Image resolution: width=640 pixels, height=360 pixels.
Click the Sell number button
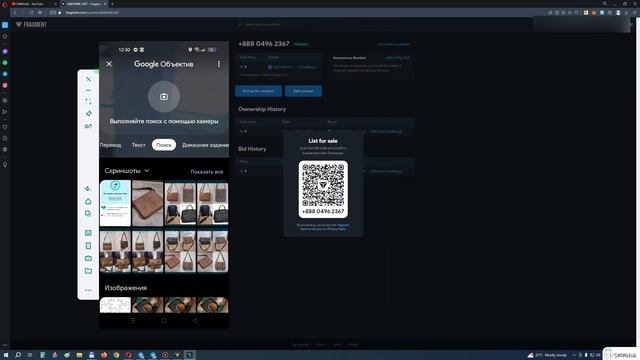coord(303,91)
